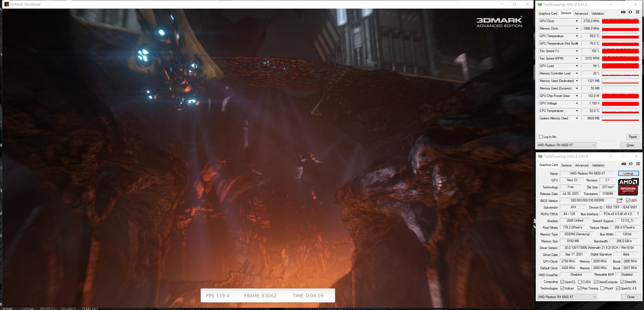Open hamburger menu in GPU-Z Graphics Card window
Image resolution: width=644 pixels, height=310 pixels.
(x=638, y=164)
